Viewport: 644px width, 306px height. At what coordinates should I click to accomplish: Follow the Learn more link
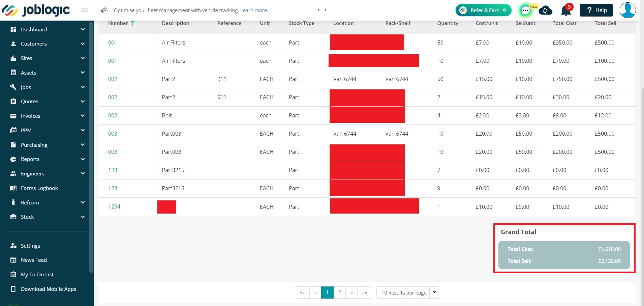pos(254,10)
